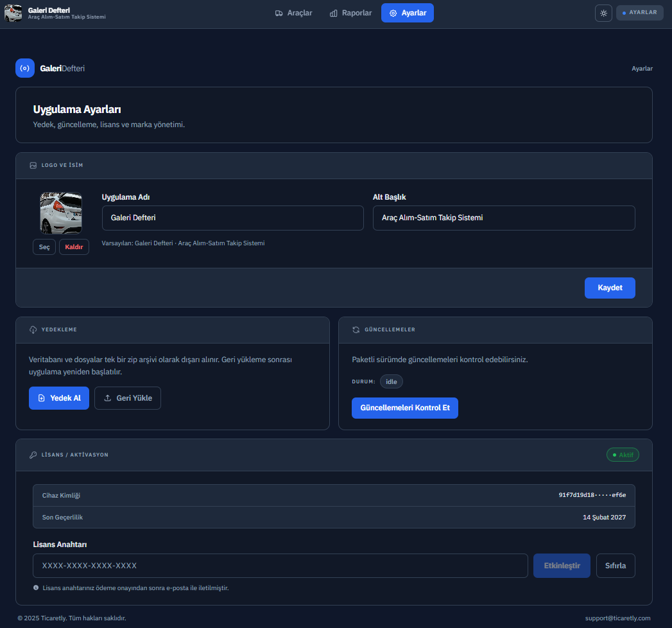Click the info icon below license field
The height and width of the screenshot is (628, 672).
(36, 588)
